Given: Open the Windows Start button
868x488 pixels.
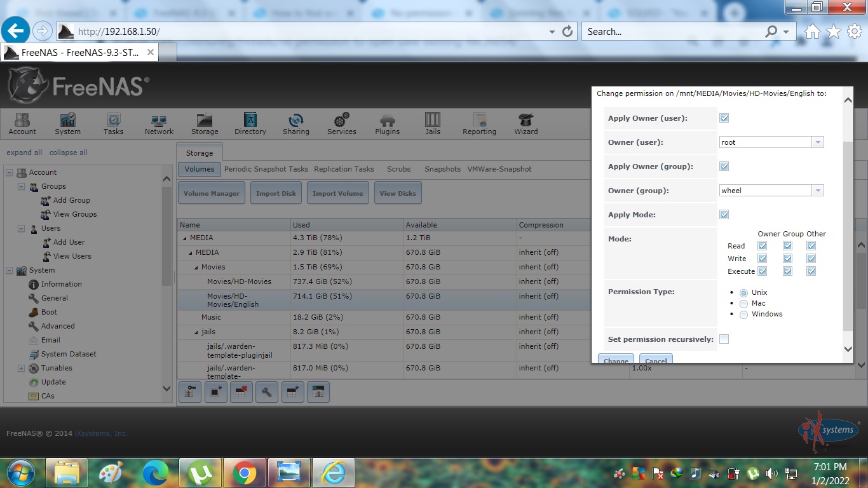Looking at the screenshot, I should click(21, 473).
